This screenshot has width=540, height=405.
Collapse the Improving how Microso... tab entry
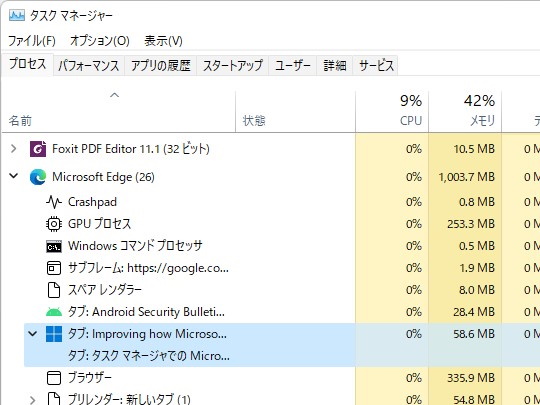pos(32,333)
